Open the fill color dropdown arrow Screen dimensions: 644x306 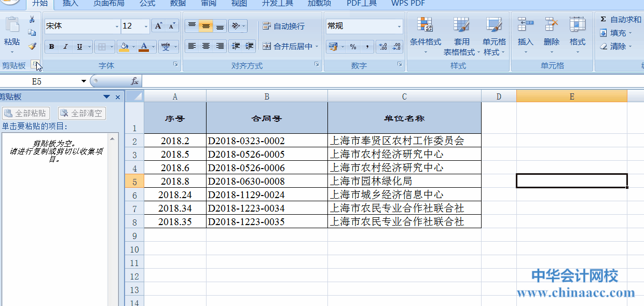pos(133,47)
